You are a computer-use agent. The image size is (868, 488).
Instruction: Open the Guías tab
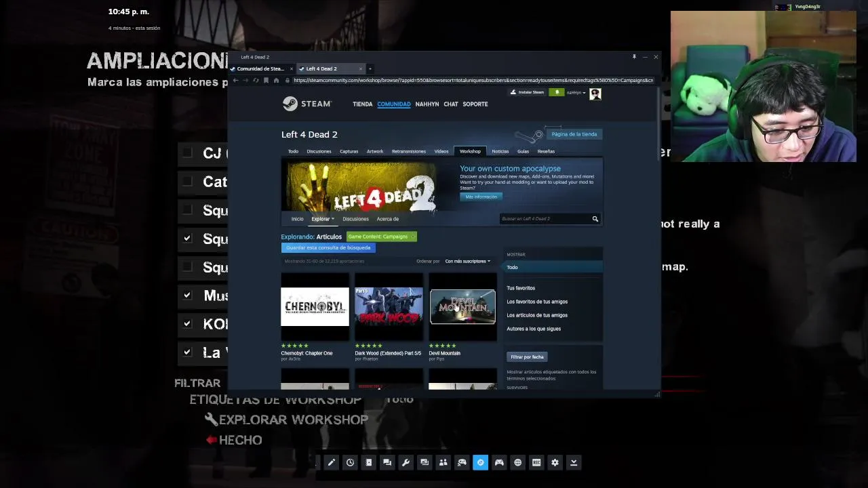523,151
